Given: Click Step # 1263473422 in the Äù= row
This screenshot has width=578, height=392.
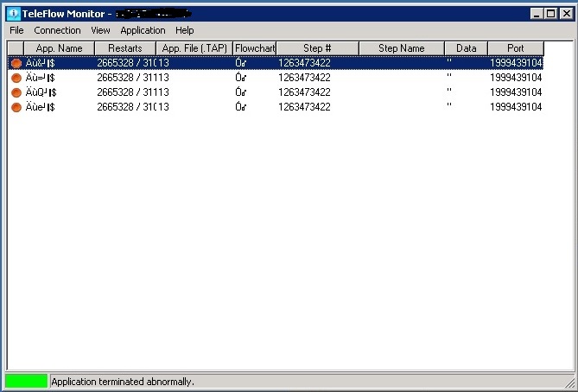Looking at the screenshot, I should [x=304, y=78].
